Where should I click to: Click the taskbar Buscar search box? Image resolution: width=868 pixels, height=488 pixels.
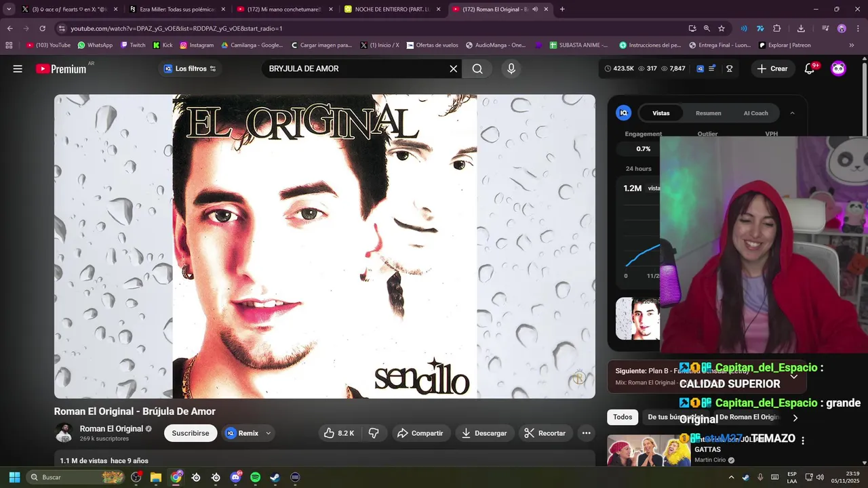[77, 477]
